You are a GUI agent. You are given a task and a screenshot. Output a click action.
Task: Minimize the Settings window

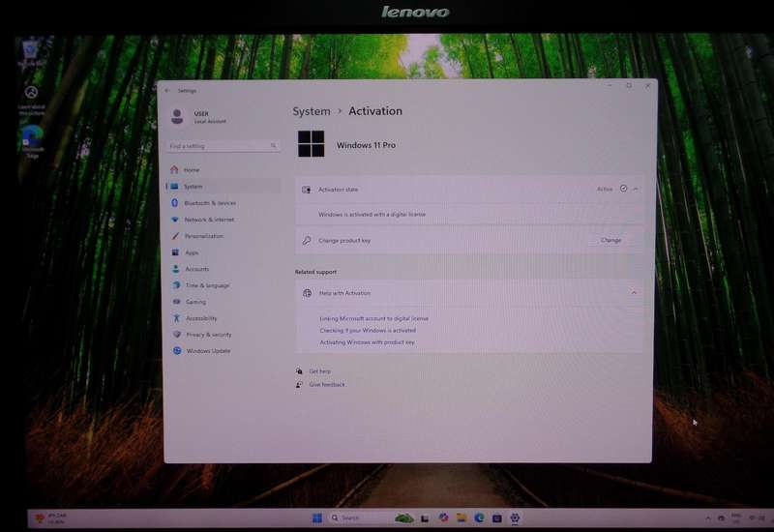(x=610, y=86)
